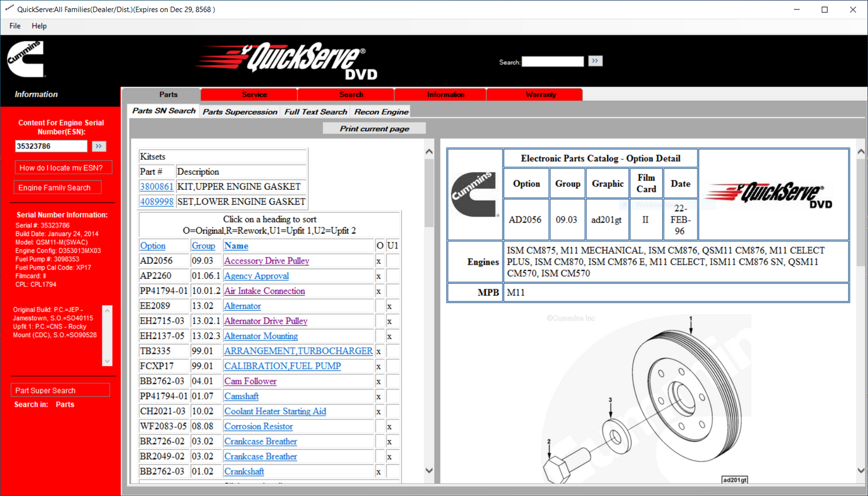Open the Help menu
The width and height of the screenshot is (868, 496).
[x=39, y=26]
